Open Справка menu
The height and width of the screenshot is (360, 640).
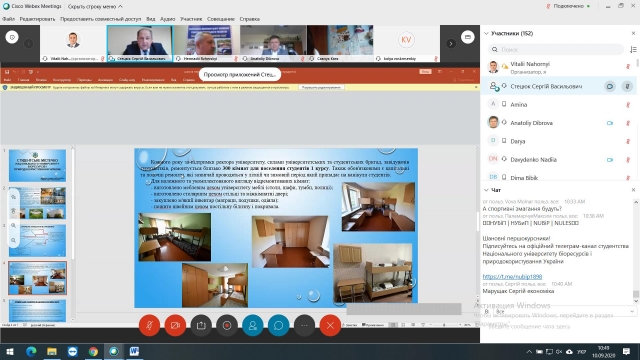250,19
